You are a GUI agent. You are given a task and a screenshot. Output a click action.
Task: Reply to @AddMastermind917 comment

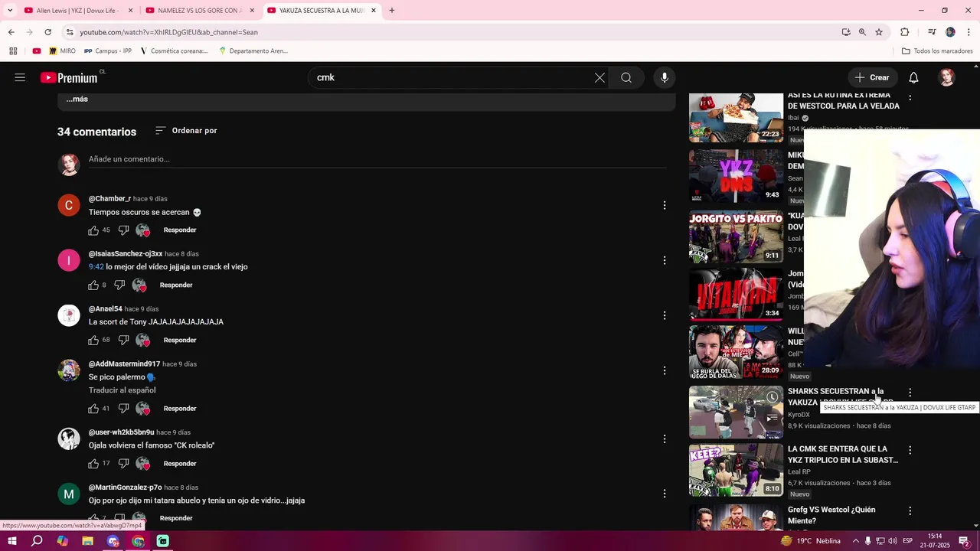180,409
